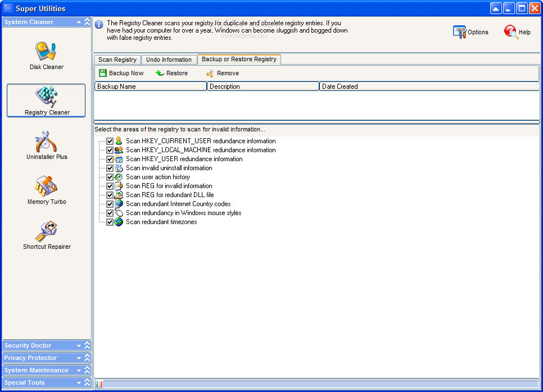Click the Options tools icon

(460, 32)
